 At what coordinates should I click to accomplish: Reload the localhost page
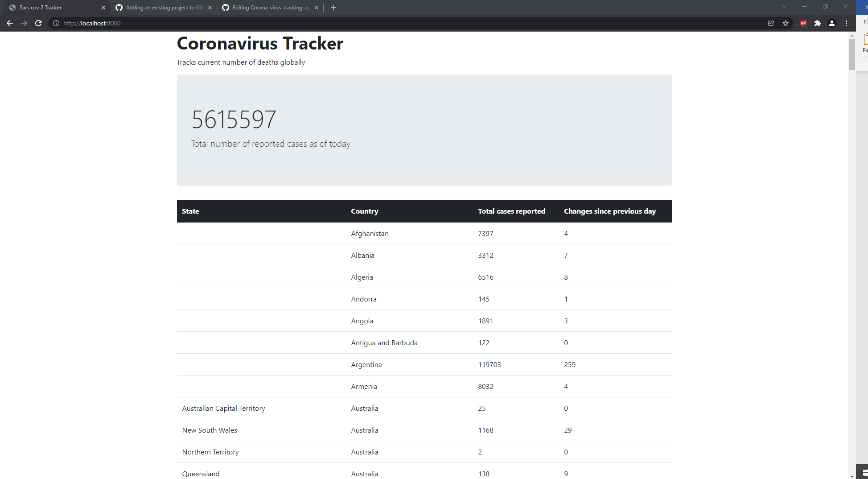[38, 23]
